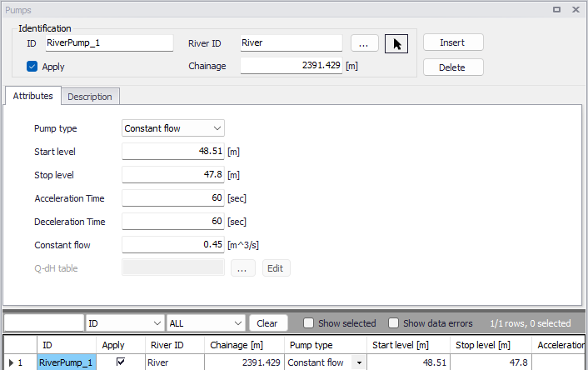Click the Chainage [m] column header
This screenshot has width=588, height=370.
tap(245, 345)
